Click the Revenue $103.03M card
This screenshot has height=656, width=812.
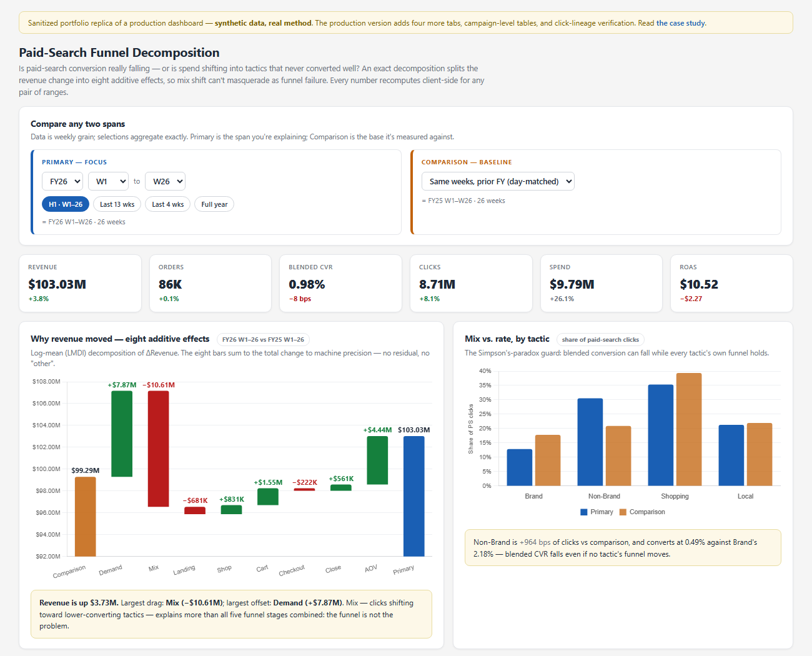pyautogui.click(x=81, y=283)
